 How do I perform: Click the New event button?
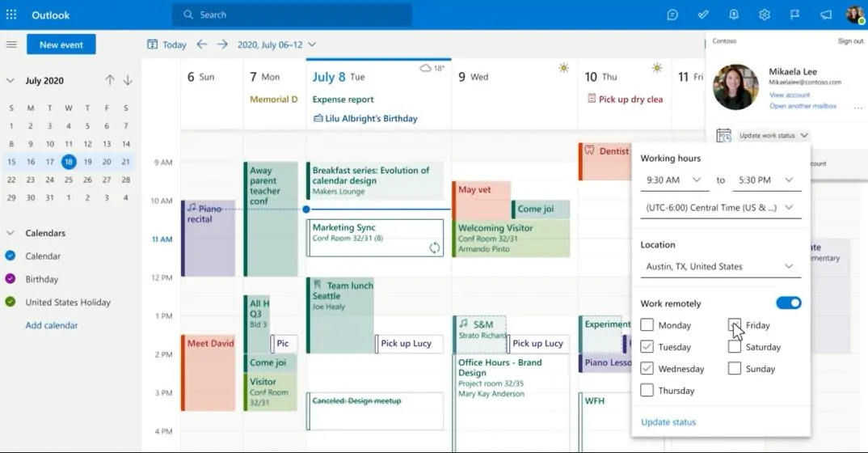pyautogui.click(x=61, y=44)
